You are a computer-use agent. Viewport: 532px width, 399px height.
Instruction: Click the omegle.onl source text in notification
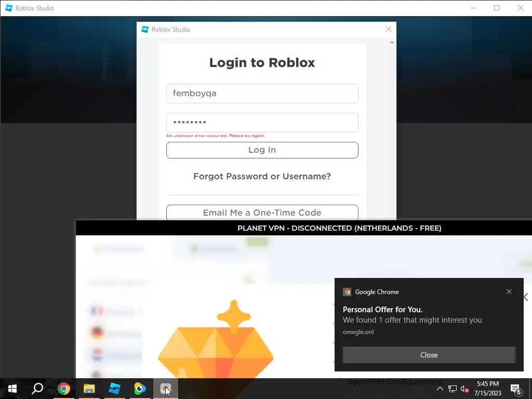pyautogui.click(x=358, y=332)
